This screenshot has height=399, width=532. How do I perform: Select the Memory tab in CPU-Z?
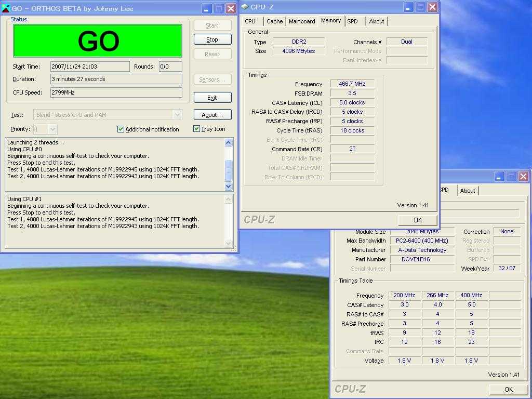331,20
